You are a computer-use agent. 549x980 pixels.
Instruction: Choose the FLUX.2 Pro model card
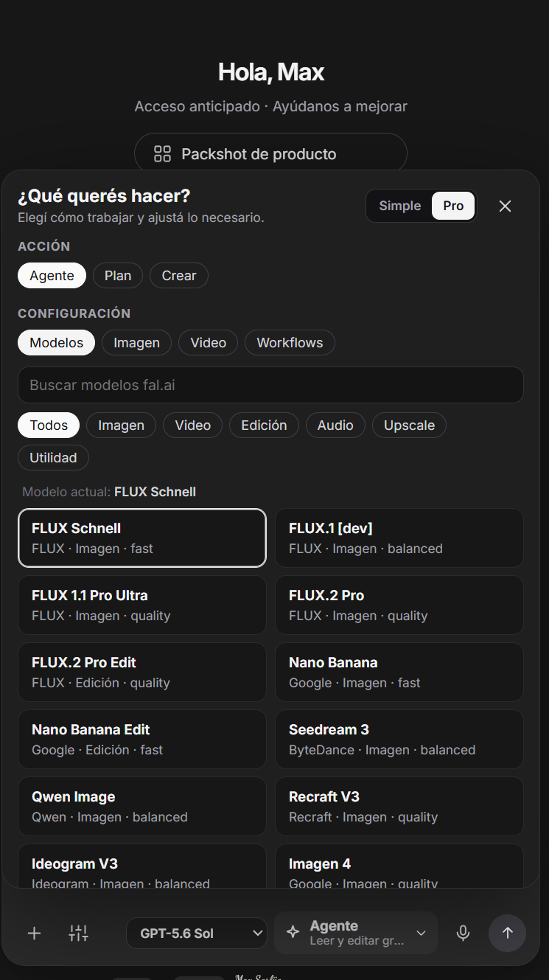tap(399, 605)
